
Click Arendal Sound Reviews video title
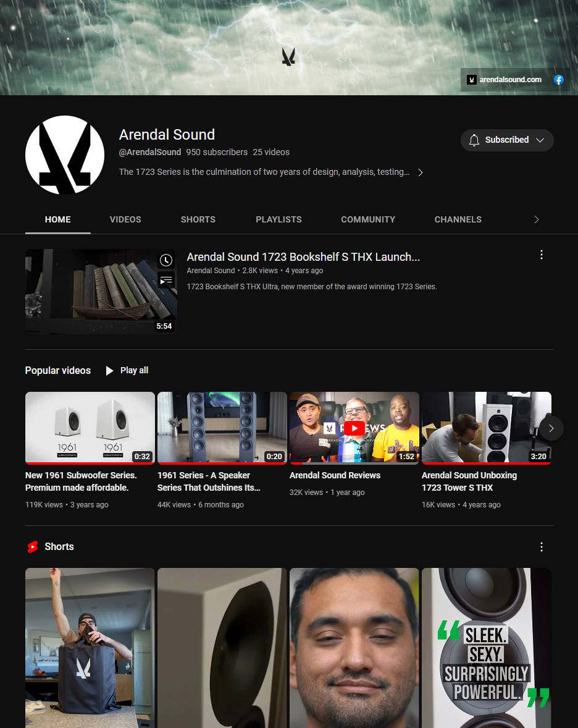tap(335, 475)
